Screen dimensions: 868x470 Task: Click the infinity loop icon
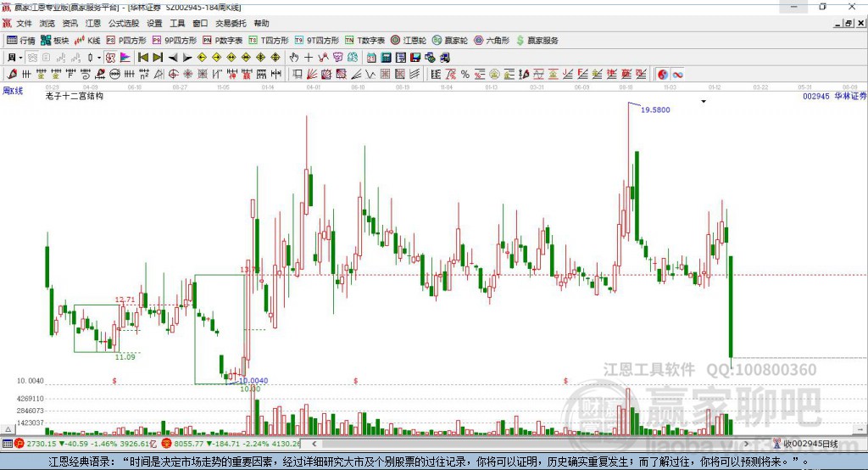[677, 75]
